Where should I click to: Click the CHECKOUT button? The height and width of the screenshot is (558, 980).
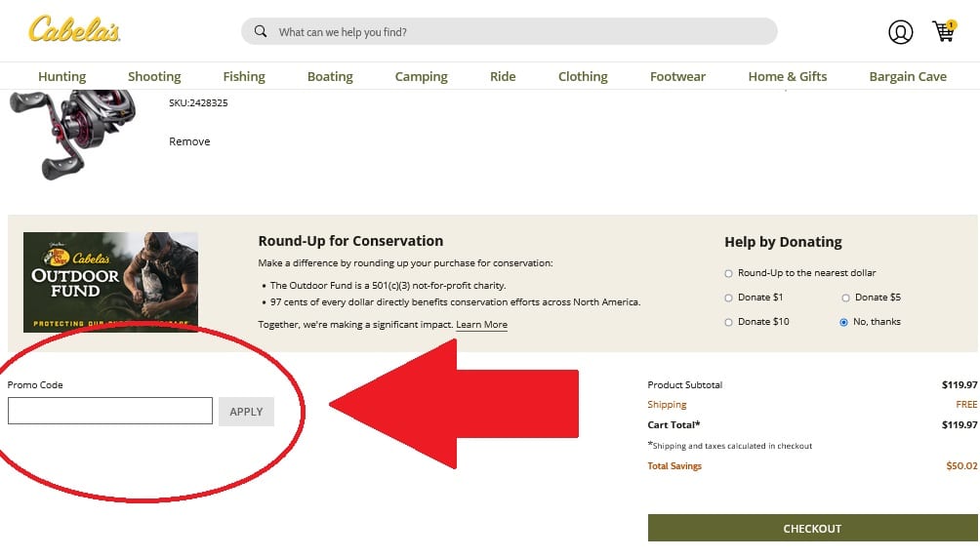[x=812, y=528]
